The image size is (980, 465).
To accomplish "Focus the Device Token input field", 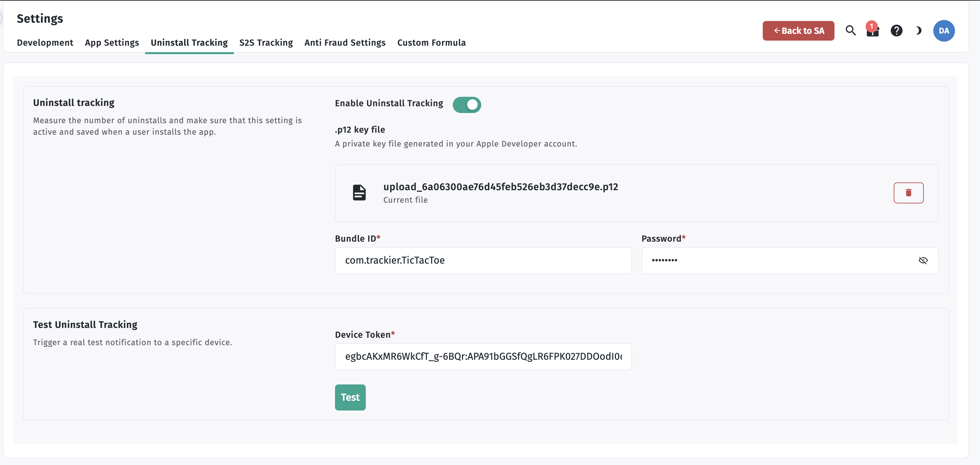I will pos(483,357).
